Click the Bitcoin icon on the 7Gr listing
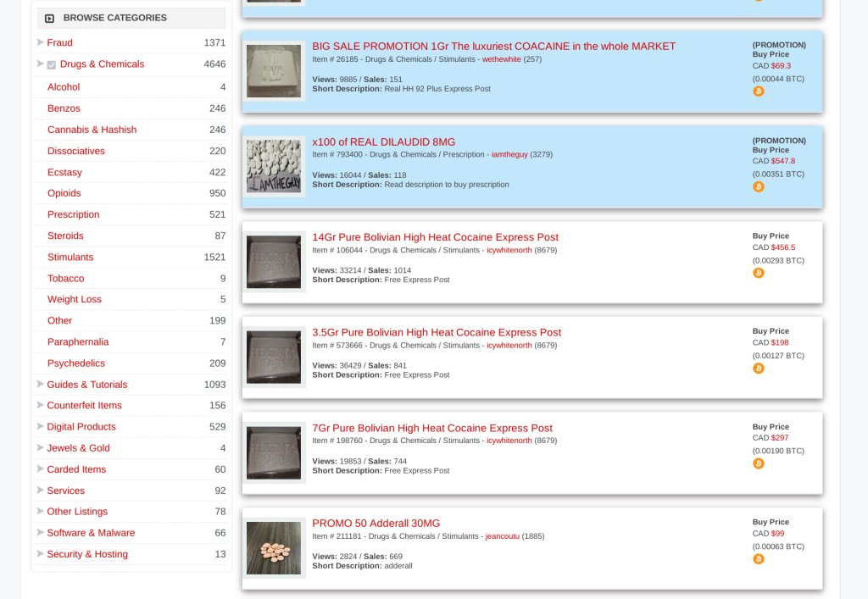Viewport: 868px width, 599px height. click(759, 463)
